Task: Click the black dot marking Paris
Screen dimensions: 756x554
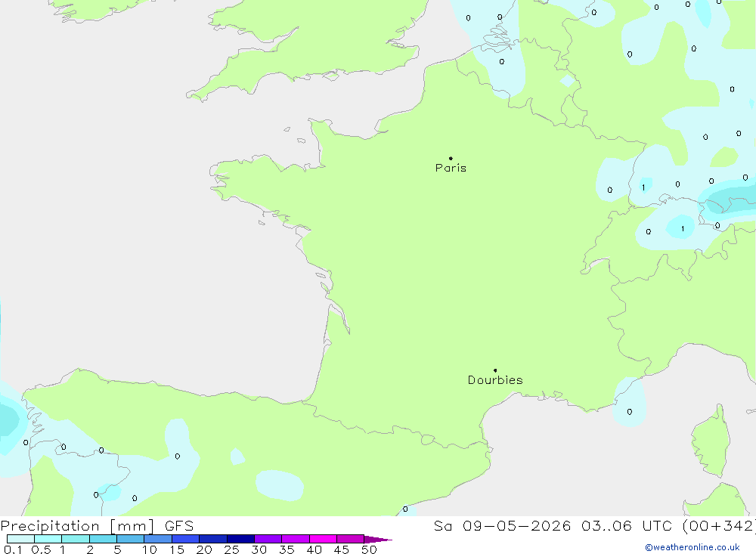Action: pos(451,158)
